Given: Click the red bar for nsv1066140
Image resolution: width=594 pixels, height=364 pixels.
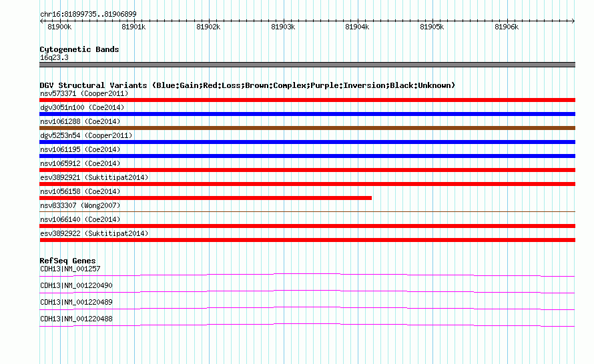Looking at the screenshot, I should click(x=307, y=226).
